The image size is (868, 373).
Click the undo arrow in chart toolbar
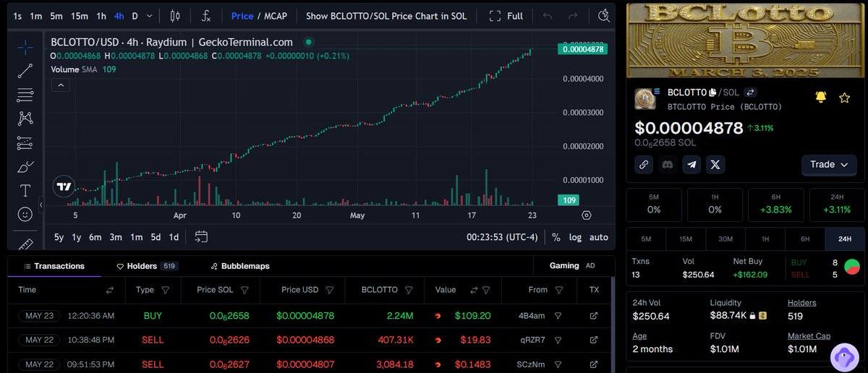(548, 16)
